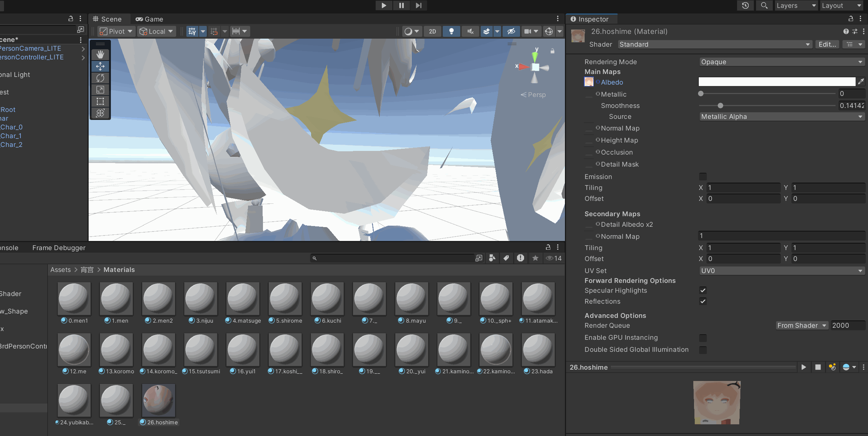Switch to the Scene tab
This screenshot has height=436, width=868.
(x=107, y=19)
